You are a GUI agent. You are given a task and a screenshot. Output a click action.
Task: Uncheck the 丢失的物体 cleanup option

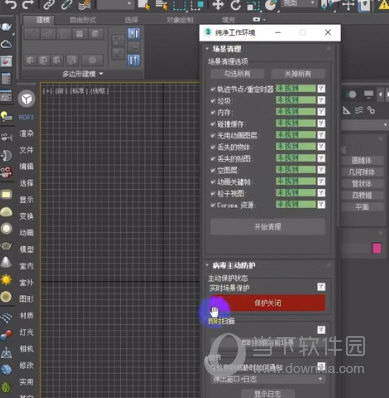[213, 147]
